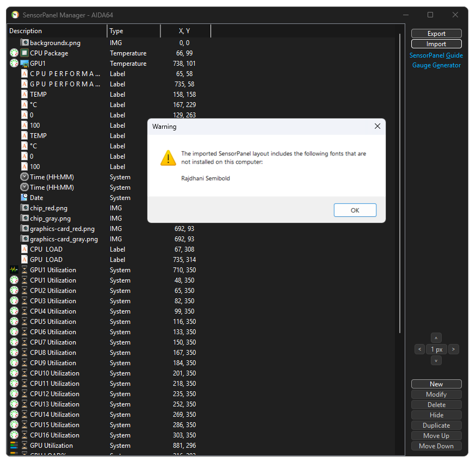
Task: Click the gauge icon on CPU1 Utilization row
Action: pos(14,280)
